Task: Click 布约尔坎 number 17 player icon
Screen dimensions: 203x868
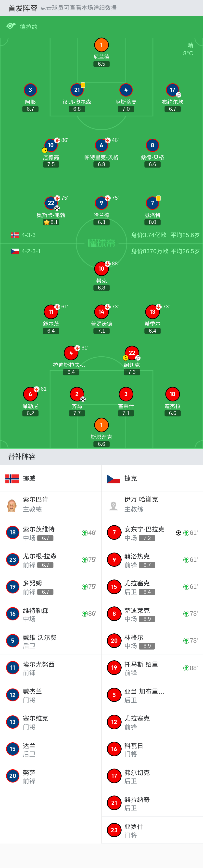Action: 172,90
